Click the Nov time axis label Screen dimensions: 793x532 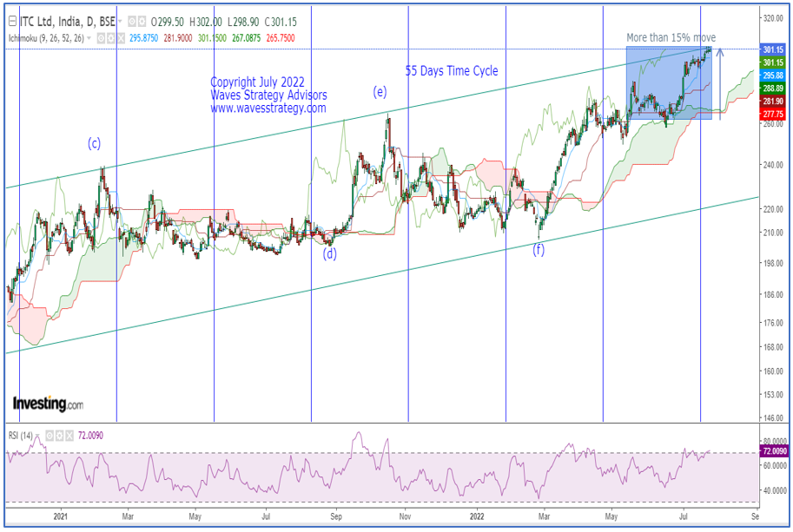(405, 516)
